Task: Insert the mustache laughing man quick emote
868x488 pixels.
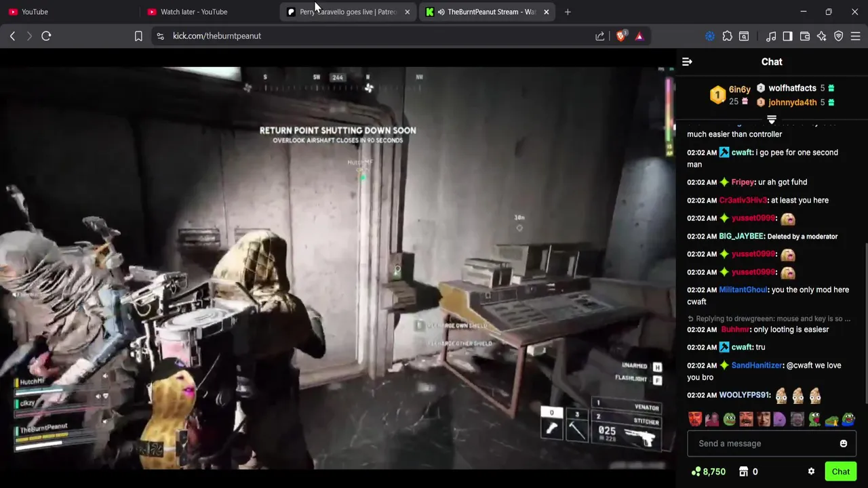Action: [x=747, y=420]
